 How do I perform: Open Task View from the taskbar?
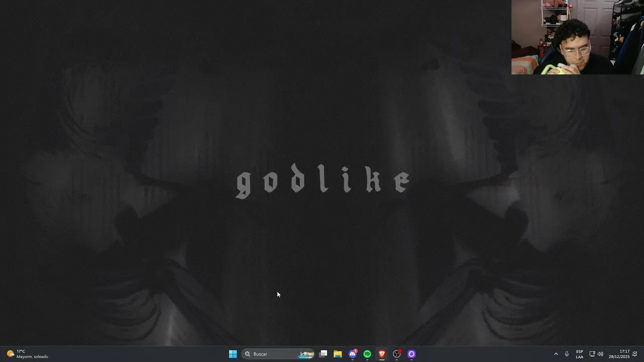click(x=324, y=354)
